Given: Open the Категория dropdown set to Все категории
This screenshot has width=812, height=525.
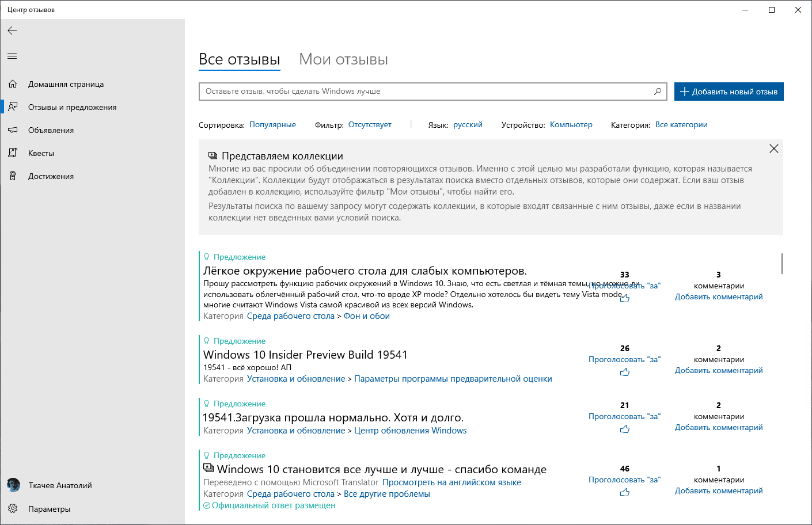Looking at the screenshot, I should pyautogui.click(x=681, y=125).
